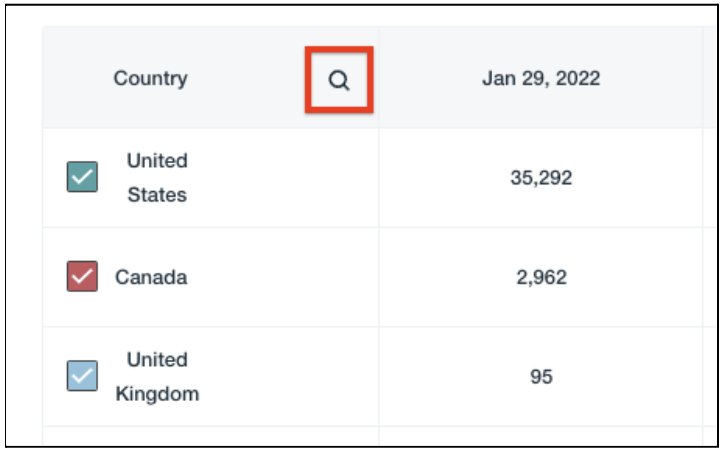This screenshot has width=726, height=454.
Task: Select the Jan 29, 2022 column header
Action: pos(541,78)
